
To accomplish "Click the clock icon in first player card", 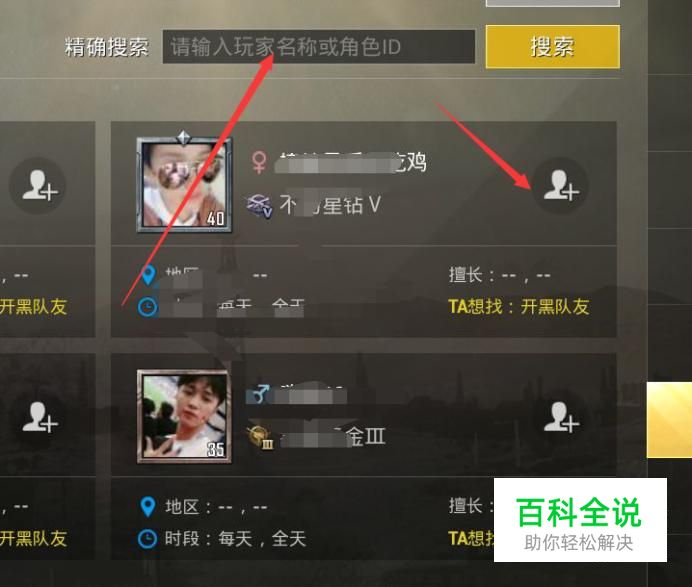I will click(147, 307).
